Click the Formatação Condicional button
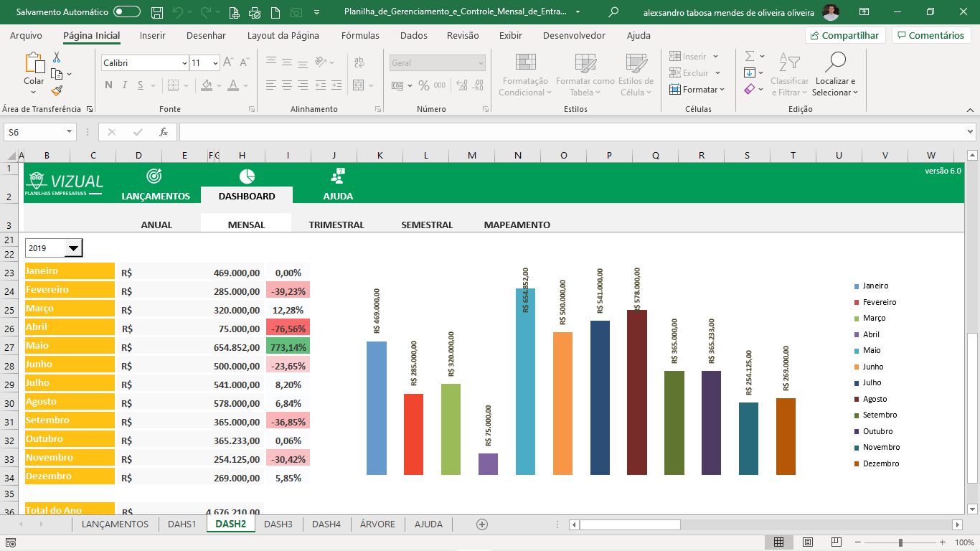The image size is (980, 551). point(525,75)
